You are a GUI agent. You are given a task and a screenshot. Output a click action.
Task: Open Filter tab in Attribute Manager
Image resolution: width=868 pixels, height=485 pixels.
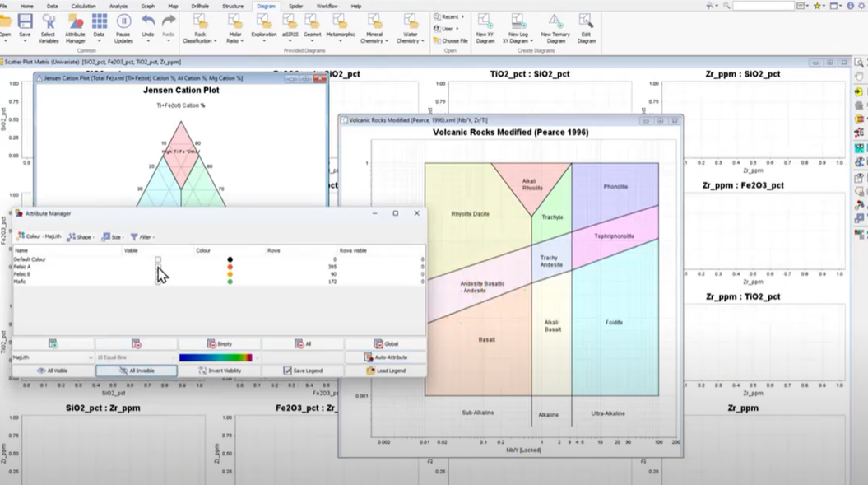tap(142, 236)
